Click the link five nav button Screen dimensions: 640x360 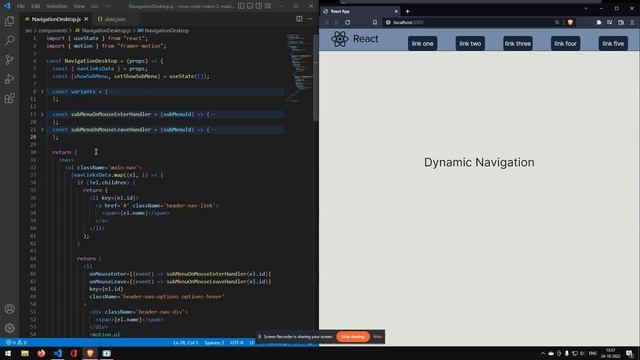click(x=613, y=43)
